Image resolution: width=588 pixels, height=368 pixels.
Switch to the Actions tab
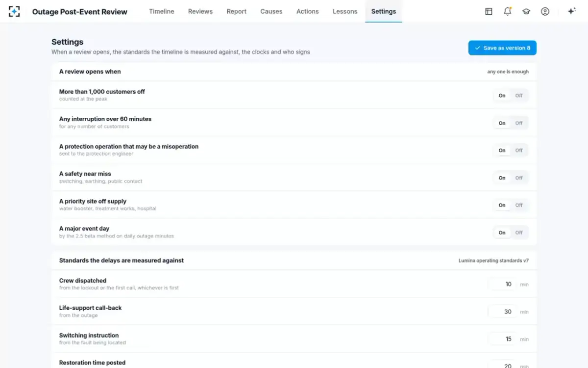pyautogui.click(x=308, y=11)
